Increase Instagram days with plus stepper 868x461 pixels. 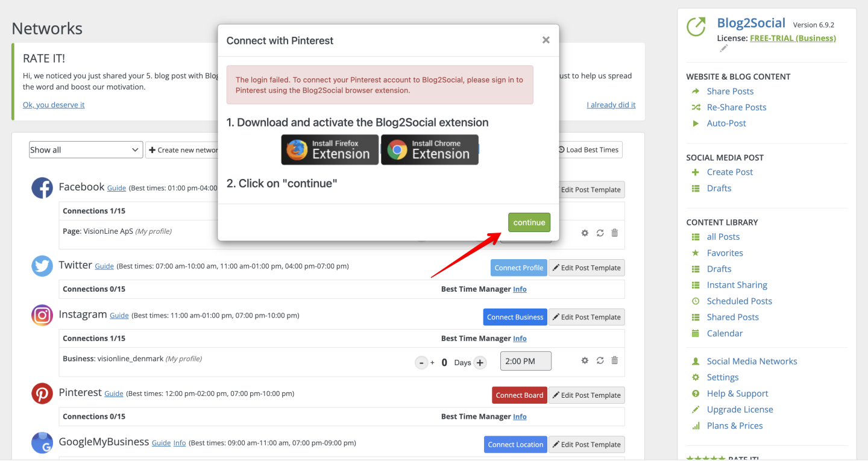coord(480,362)
